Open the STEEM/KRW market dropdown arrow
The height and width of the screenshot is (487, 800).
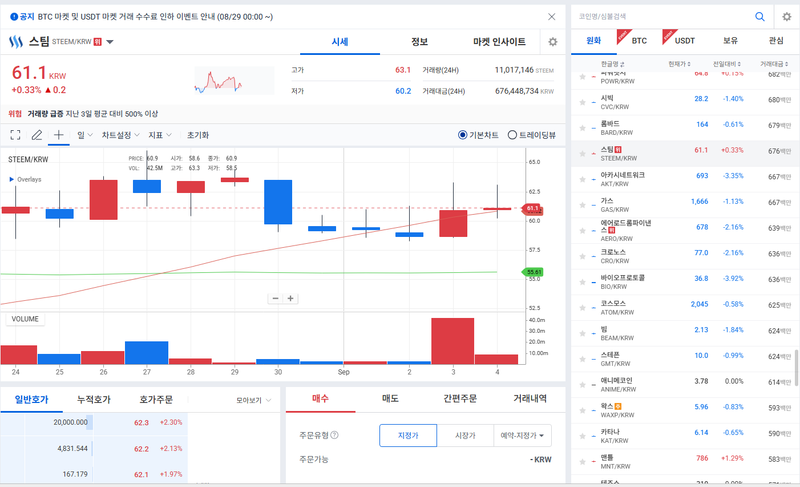(x=110, y=42)
